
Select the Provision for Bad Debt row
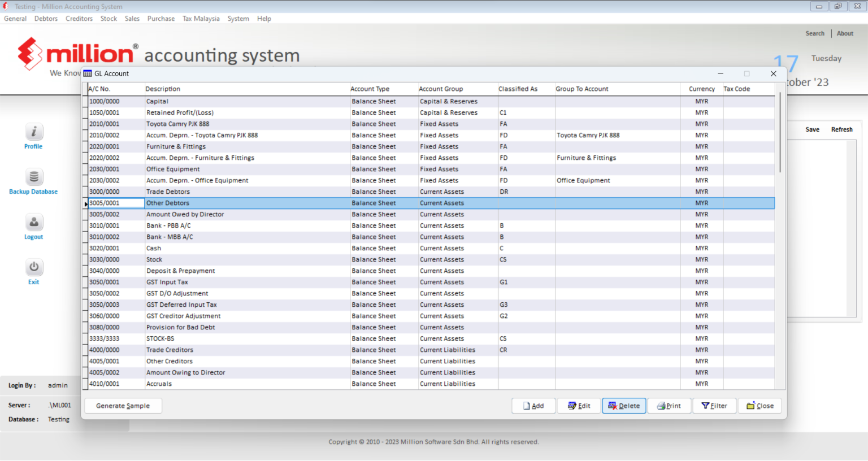click(431, 327)
